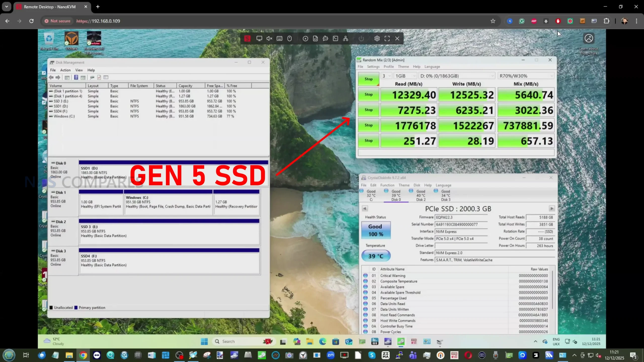Viewport: 644px width, 362px height.
Task: Open the R70%/W30% mix dropdown
Action: pos(526,76)
